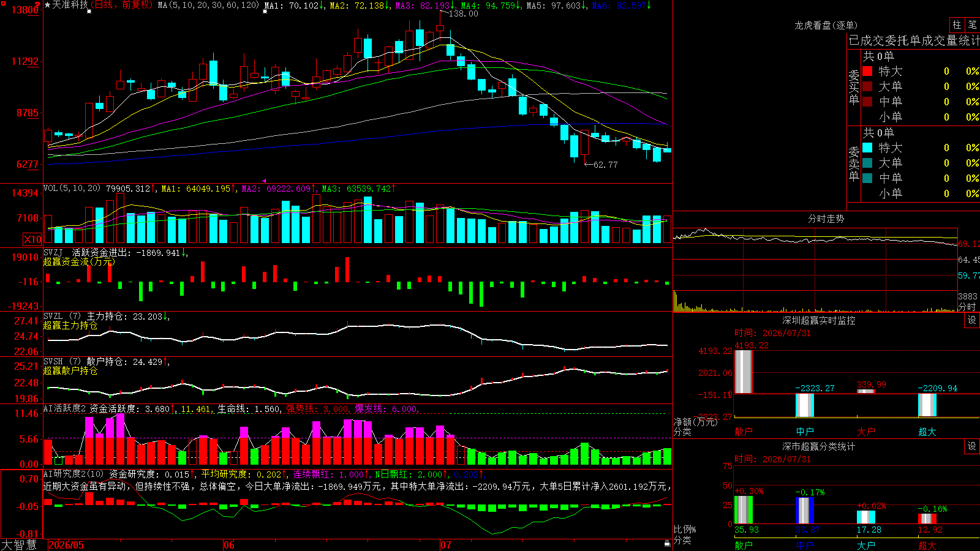
Task: Click the 超赢散户持仓 title
Action: point(70,370)
